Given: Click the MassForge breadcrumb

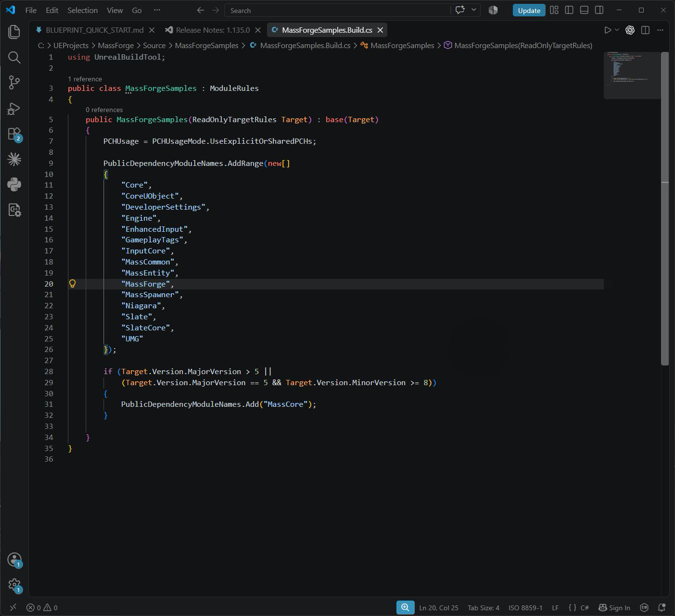Looking at the screenshot, I should point(115,45).
